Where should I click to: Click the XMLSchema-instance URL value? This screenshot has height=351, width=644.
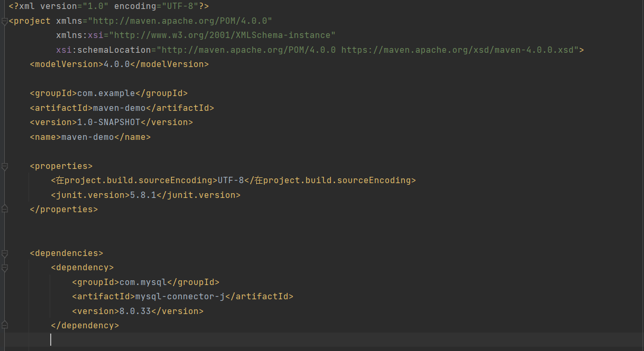222,35
